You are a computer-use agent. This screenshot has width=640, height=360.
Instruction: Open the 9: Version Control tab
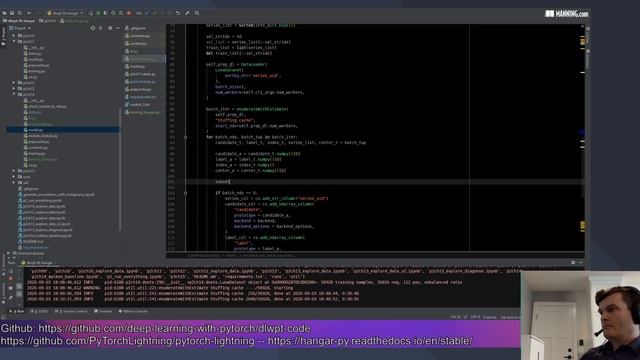point(71,311)
